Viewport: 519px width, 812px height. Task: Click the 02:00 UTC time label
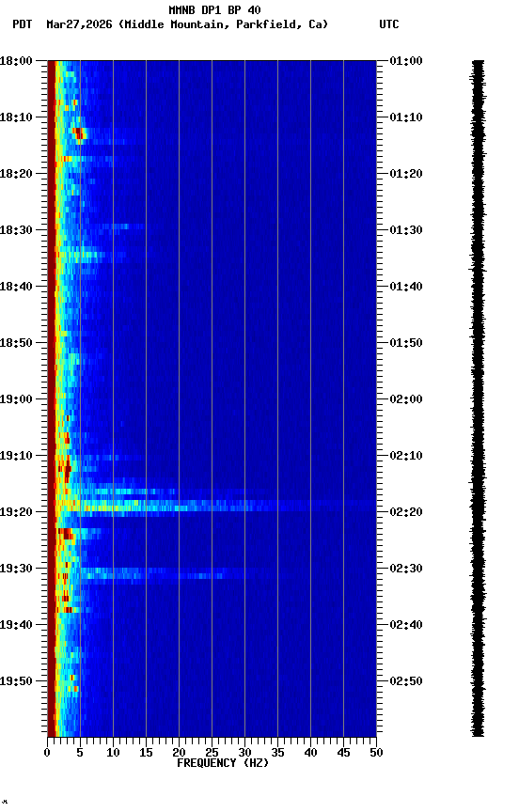click(406, 399)
